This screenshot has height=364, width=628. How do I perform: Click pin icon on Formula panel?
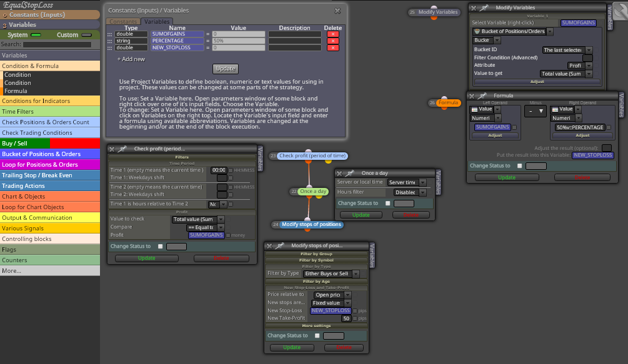tap(482, 96)
